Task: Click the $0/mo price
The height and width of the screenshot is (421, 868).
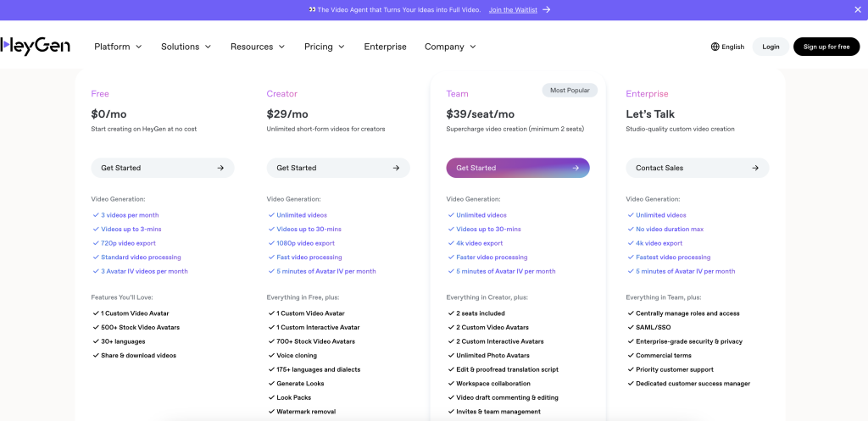Action: pos(109,114)
